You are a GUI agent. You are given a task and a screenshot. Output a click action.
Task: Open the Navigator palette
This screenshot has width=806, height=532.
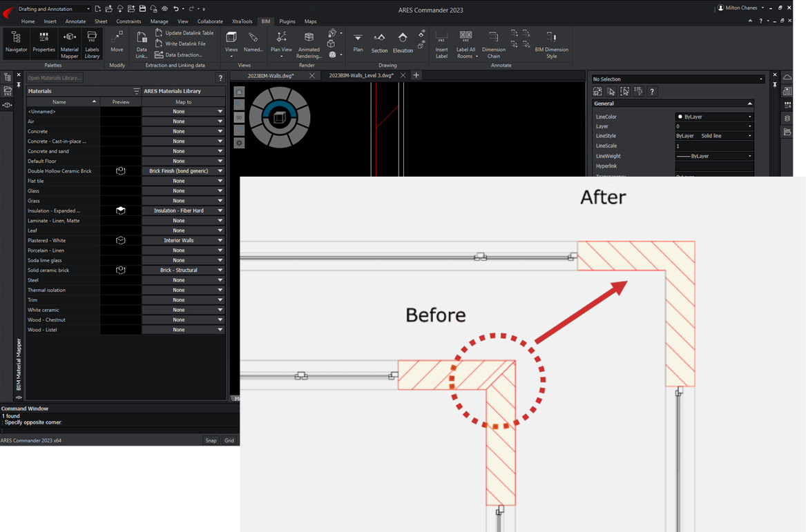pos(16,42)
